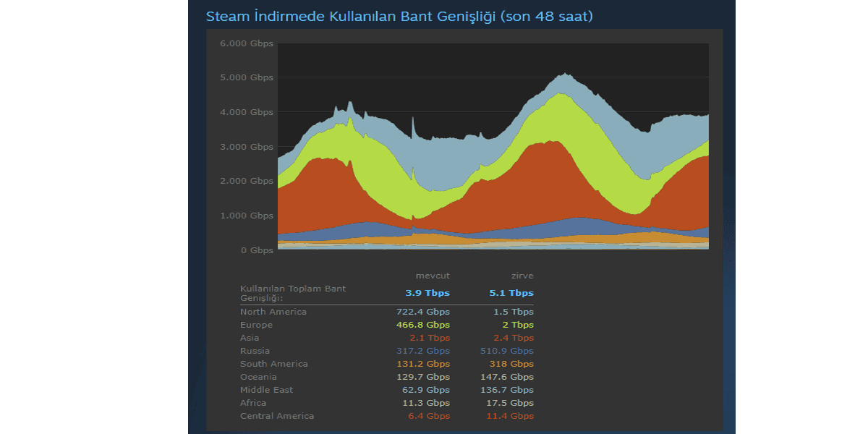Click the mevcut column header
This screenshot has width=868, height=434.
tap(433, 276)
